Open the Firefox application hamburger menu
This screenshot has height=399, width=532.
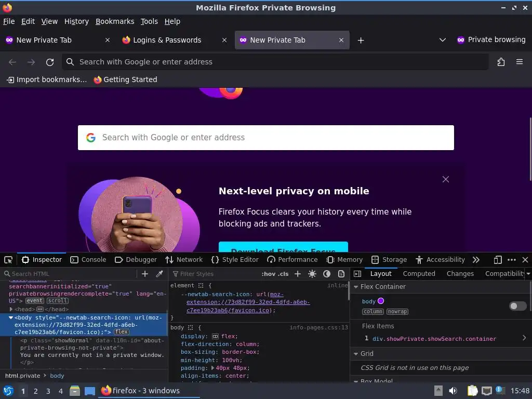click(x=520, y=62)
